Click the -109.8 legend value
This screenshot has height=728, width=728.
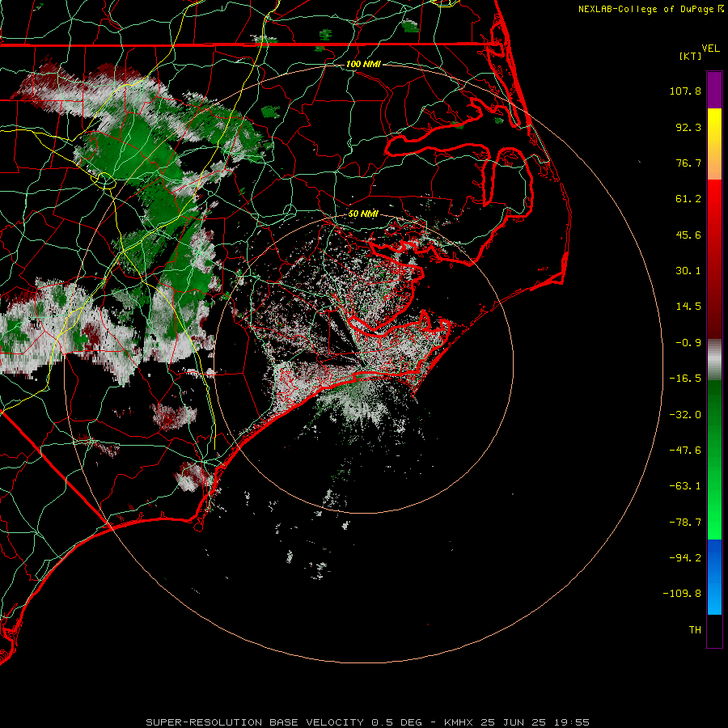pyautogui.click(x=682, y=594)
